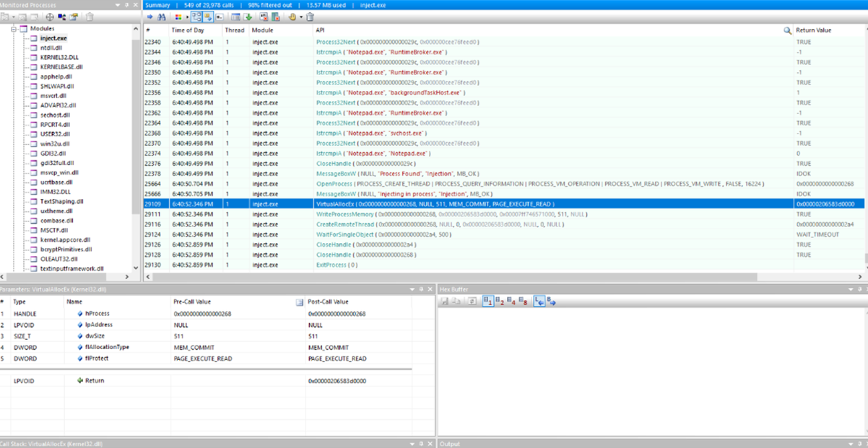Click the trash icon in the summary toolbar
868x448 pixels.
pyautogui.click(x=310, y=17)
